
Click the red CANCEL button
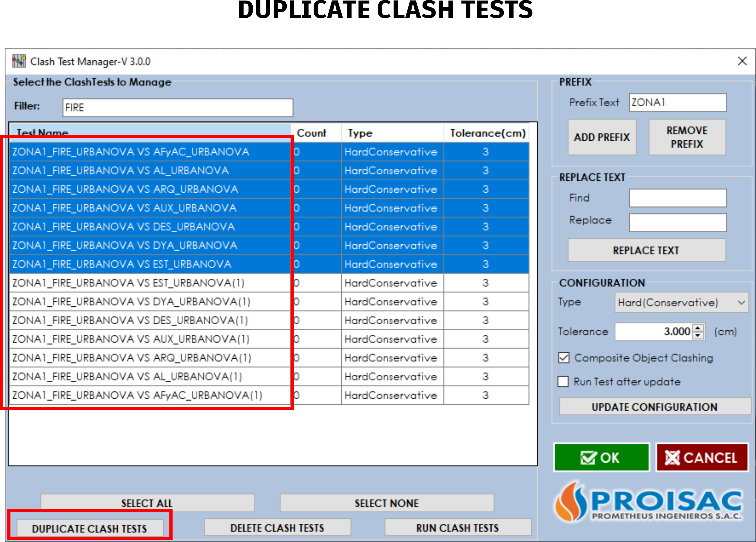click(x=702, y=458)
